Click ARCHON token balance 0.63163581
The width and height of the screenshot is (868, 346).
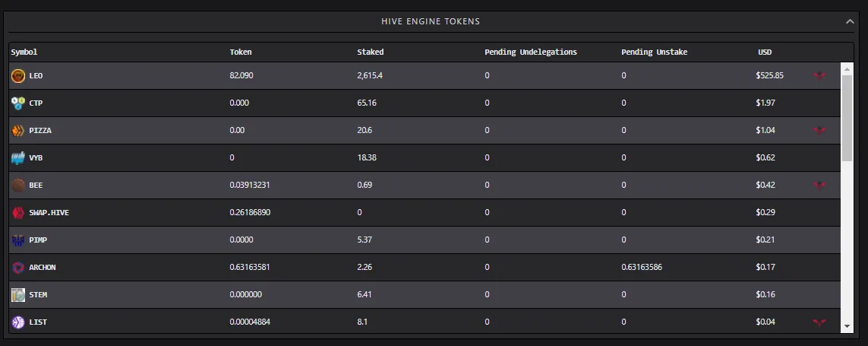[x=250, y=267]
